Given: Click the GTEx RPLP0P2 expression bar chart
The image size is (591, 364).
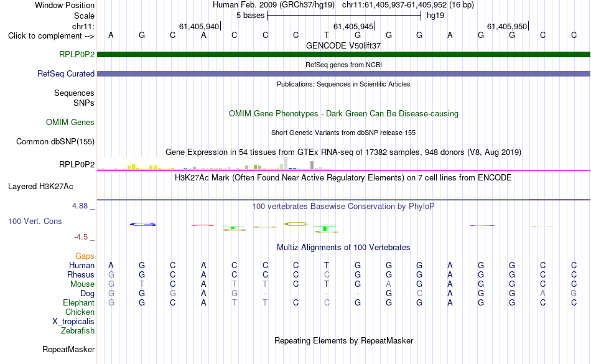Looking at the screenshot, I should point(215,164).
